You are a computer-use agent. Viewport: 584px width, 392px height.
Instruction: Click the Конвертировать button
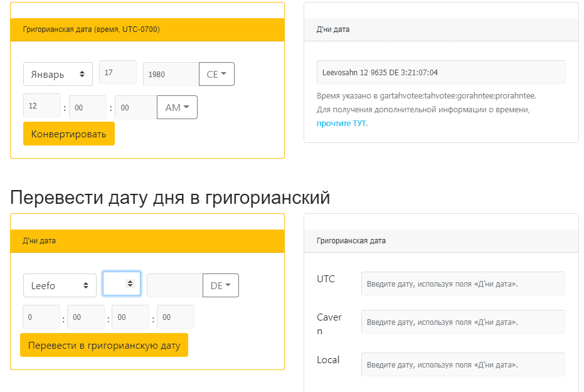click(x=68, y=133)
